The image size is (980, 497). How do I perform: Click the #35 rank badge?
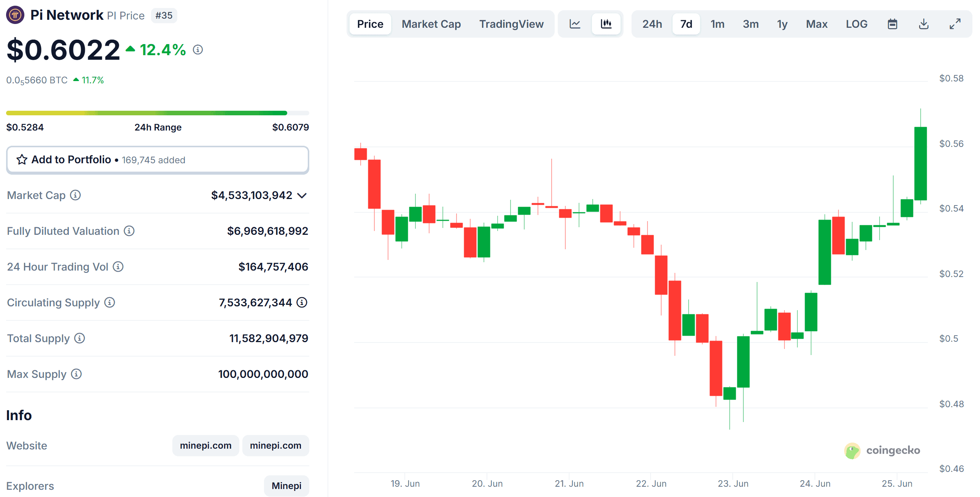click(x=164, y=16)
